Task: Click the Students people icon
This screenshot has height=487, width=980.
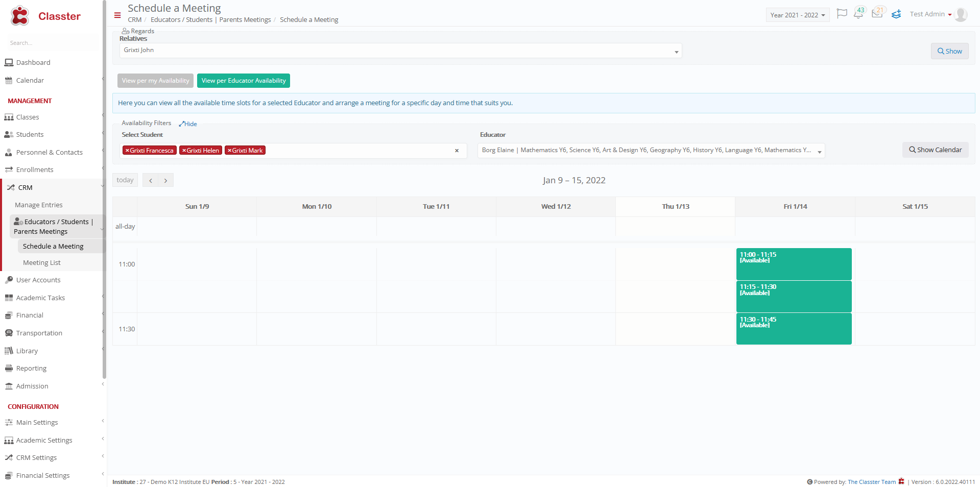Action: pyautogui.click(x=9, y=135)
